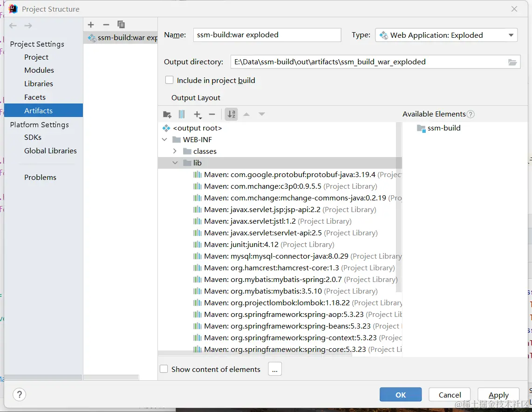This screenshot has width=532, height=412.
Task: Click the output layout vertical scrollbar
Action: click(399, 207)
